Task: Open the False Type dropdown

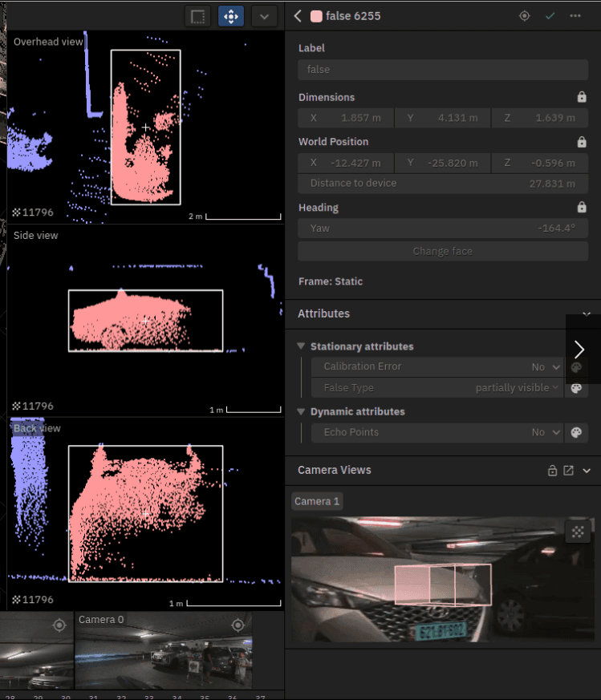Action: coord(437,388)
